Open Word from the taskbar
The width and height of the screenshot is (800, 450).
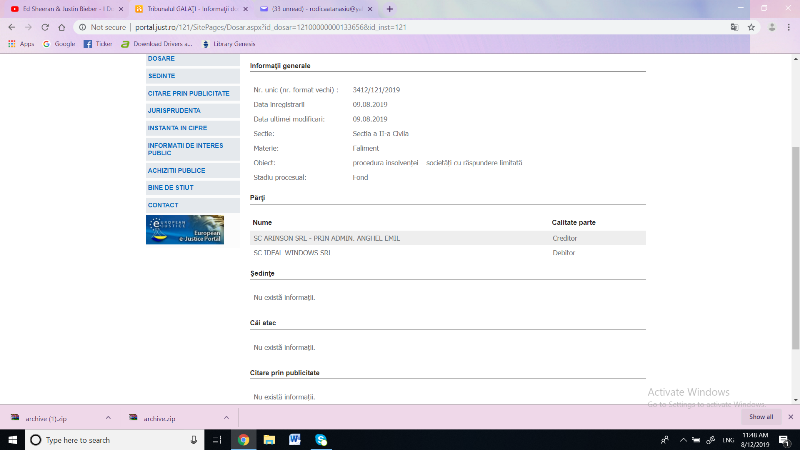[295, 440]
